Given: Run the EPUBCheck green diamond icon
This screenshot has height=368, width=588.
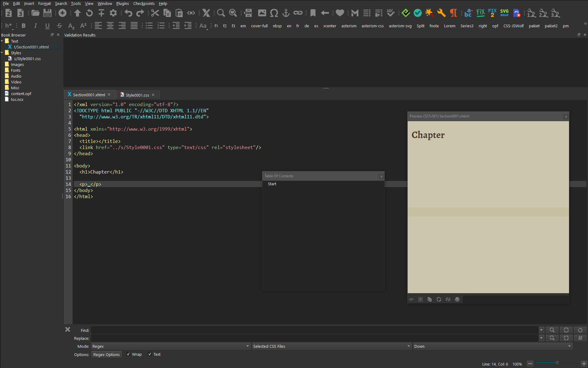Looking at the screenshot, I should pos(405,13).
